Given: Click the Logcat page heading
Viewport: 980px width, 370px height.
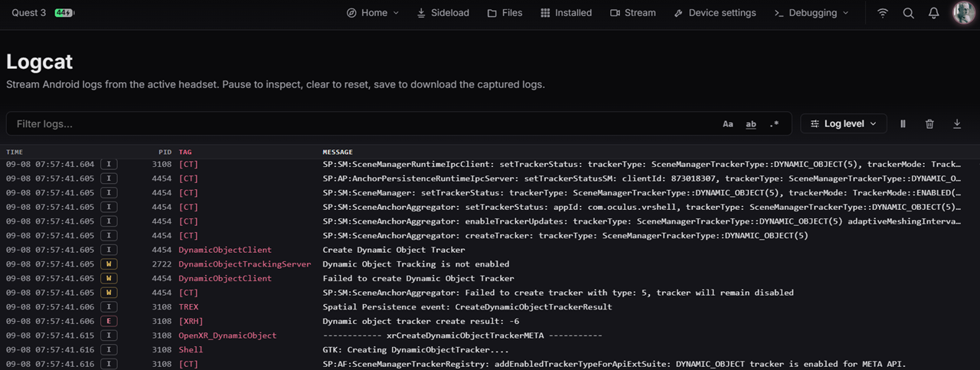Looking at the screenshot, I should [39, 62].
